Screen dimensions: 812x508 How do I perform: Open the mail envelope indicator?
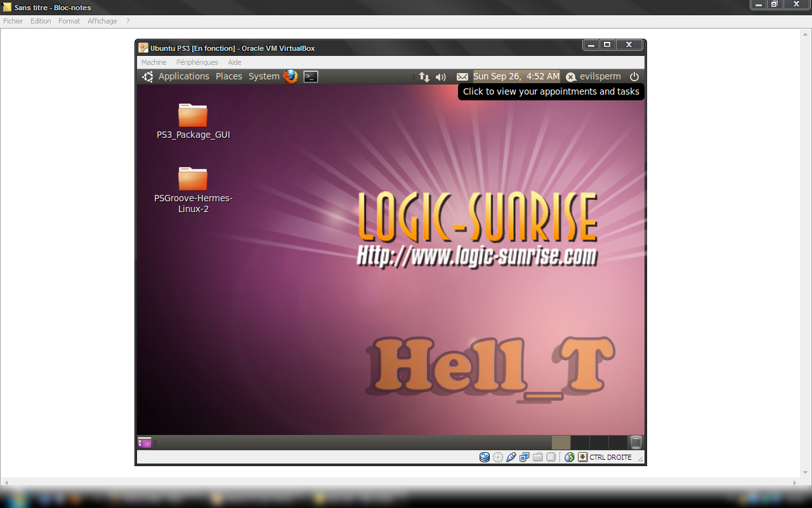click(462, 77)
